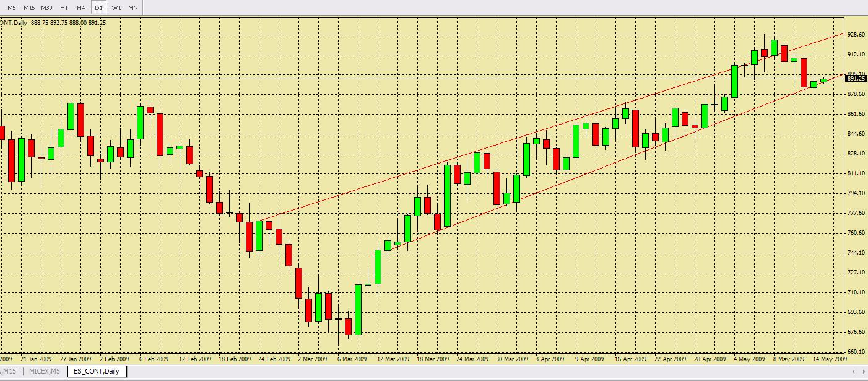This screenshot has width=868, height=381.
Task: Switch chart to M5 timeframe
Action: pos(12,7)
